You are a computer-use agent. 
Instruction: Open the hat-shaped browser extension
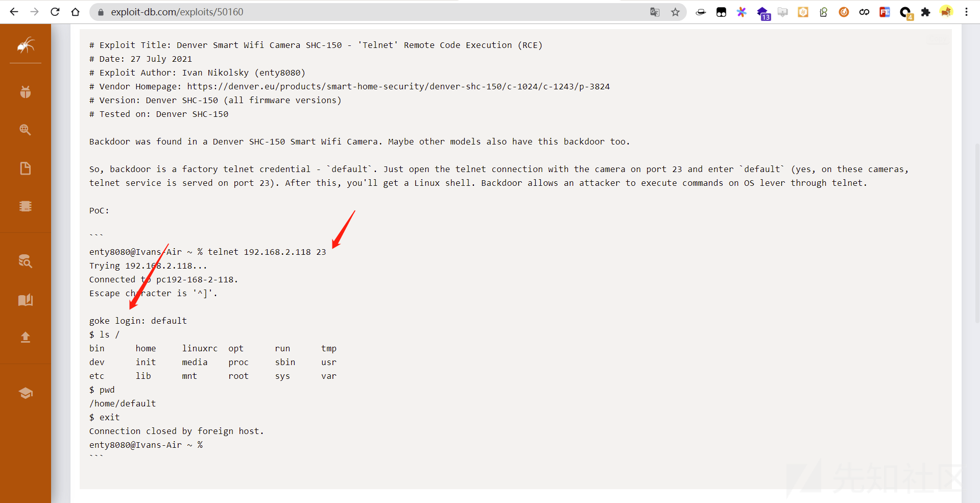[x=701, y=12]
